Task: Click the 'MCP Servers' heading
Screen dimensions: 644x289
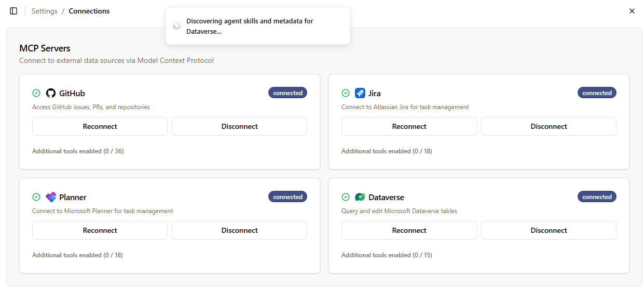Action: pyautogui.click(x=45, y=48)
